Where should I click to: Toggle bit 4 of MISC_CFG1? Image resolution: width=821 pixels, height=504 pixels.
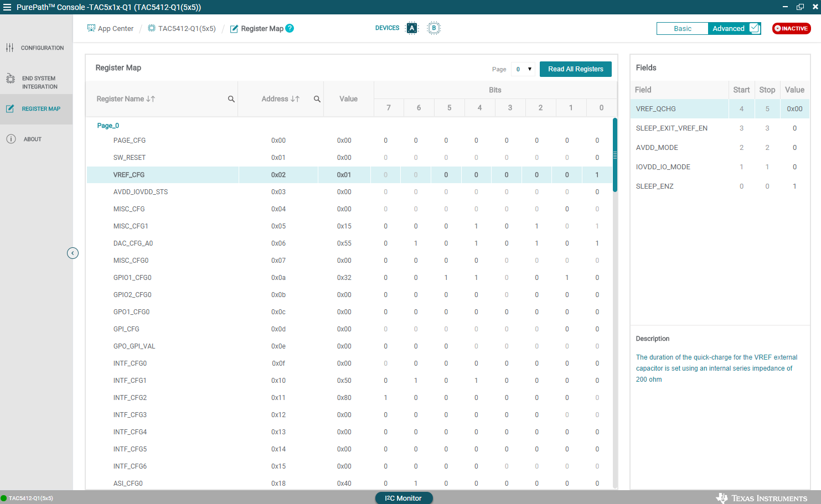(476, 226)
